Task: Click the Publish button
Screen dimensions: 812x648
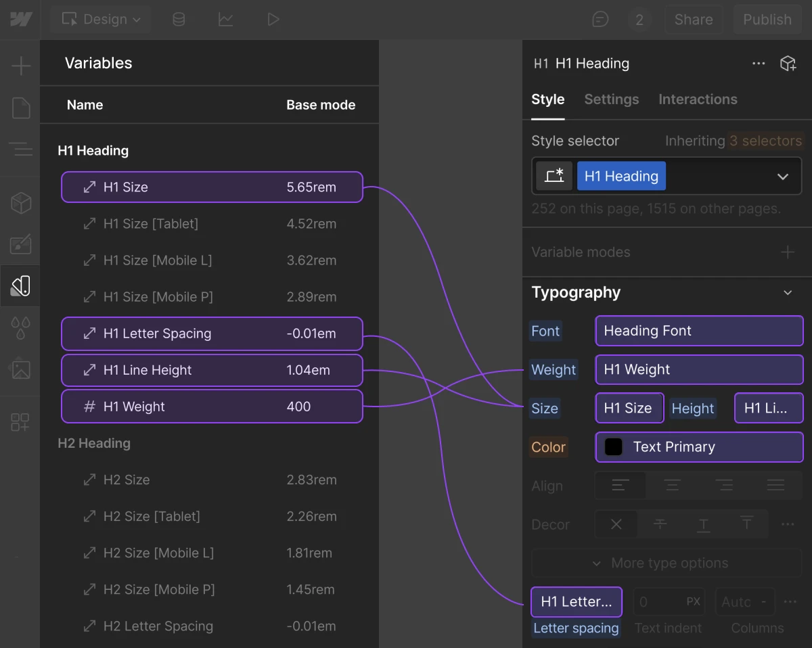Action: pyautogui.click(x=767, y=19)
